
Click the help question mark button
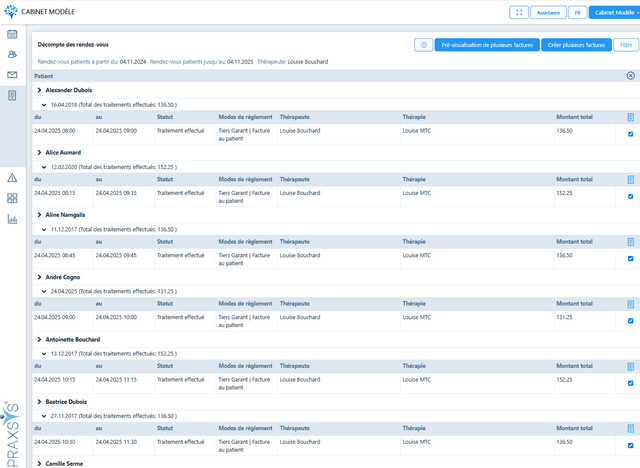(423, 45)
